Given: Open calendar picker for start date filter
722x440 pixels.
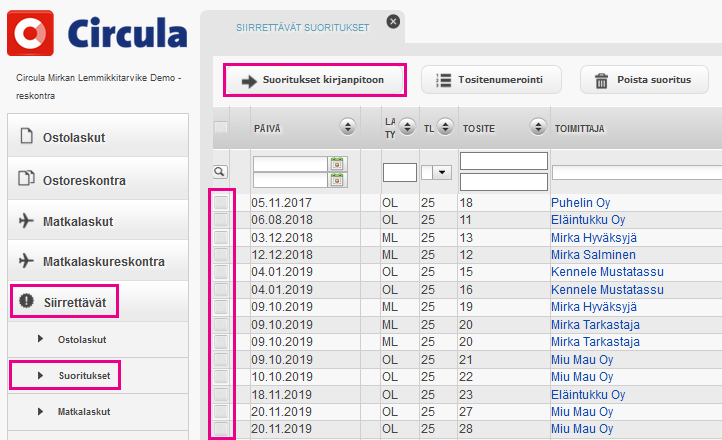Looking at the screenshot, I should point(337,164).
